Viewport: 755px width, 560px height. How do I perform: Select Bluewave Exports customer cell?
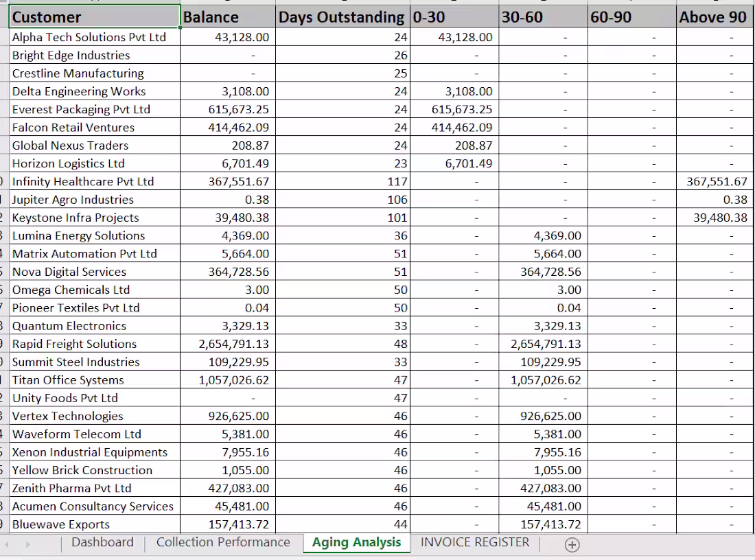click(x=95, y=524)
